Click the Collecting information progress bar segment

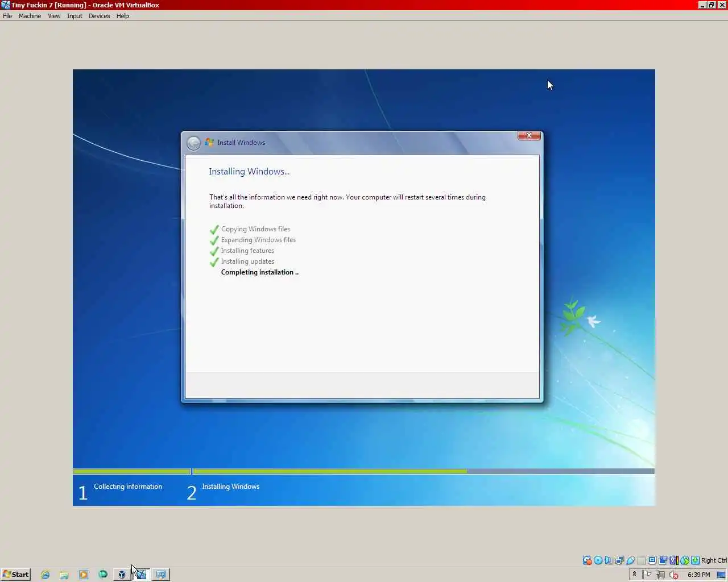point(131,471)
